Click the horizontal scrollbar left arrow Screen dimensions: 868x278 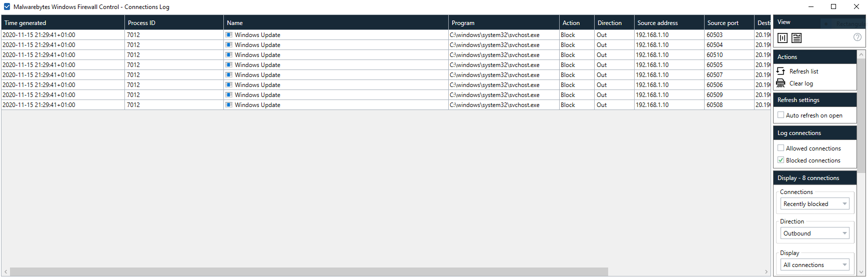(x=5, y=271)
